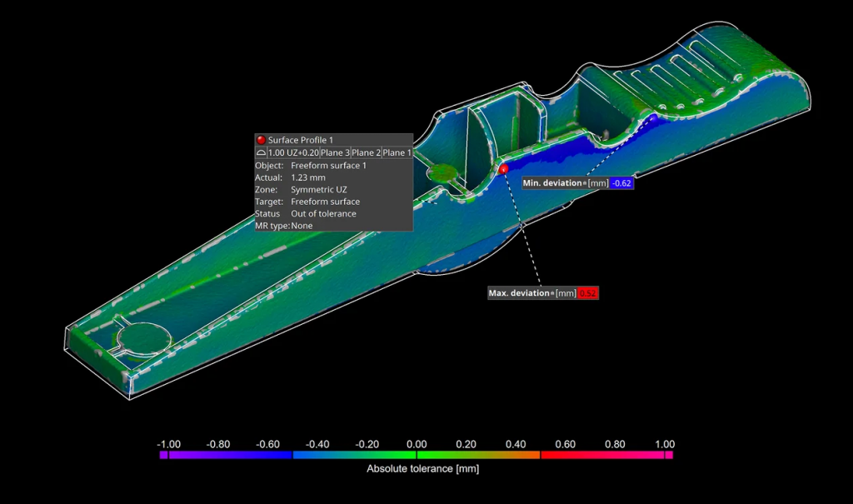Screen dimensions: 853x504
Task: Select the magenta swatch at the -1.00 end
Action: click(162, 457)
